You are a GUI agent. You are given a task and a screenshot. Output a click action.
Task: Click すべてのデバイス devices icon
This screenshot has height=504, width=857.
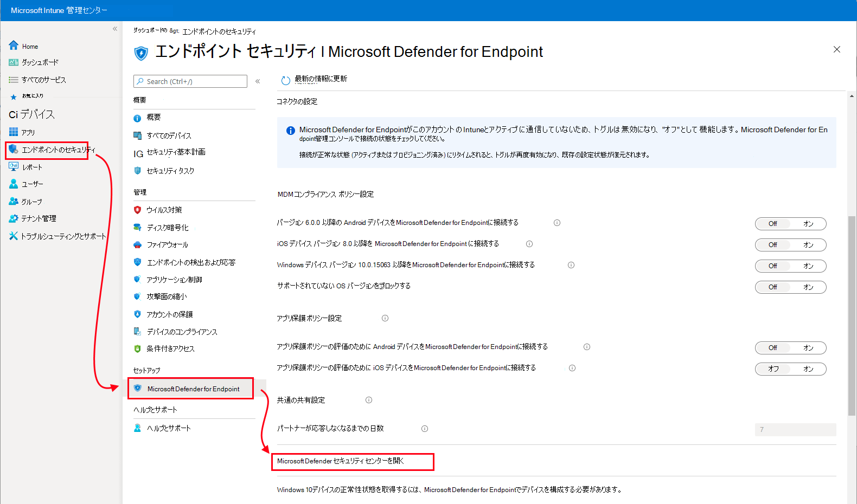coord(137,135)
